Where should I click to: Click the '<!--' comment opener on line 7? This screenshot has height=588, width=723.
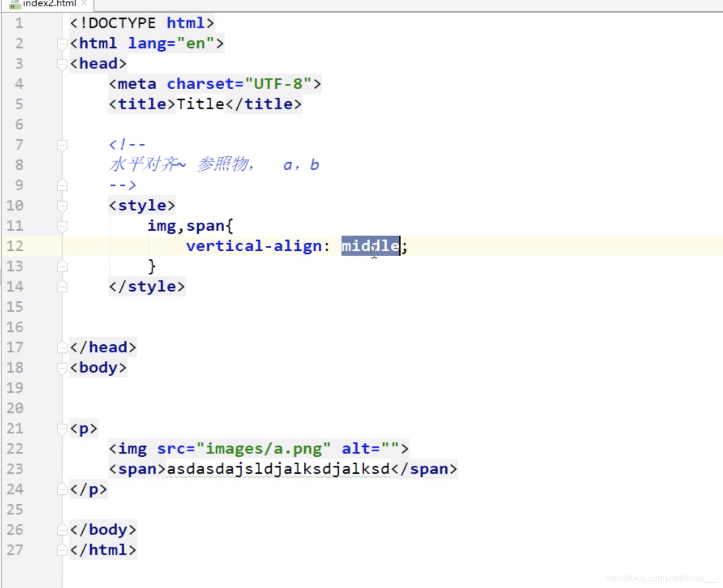[x=128, y=145]
